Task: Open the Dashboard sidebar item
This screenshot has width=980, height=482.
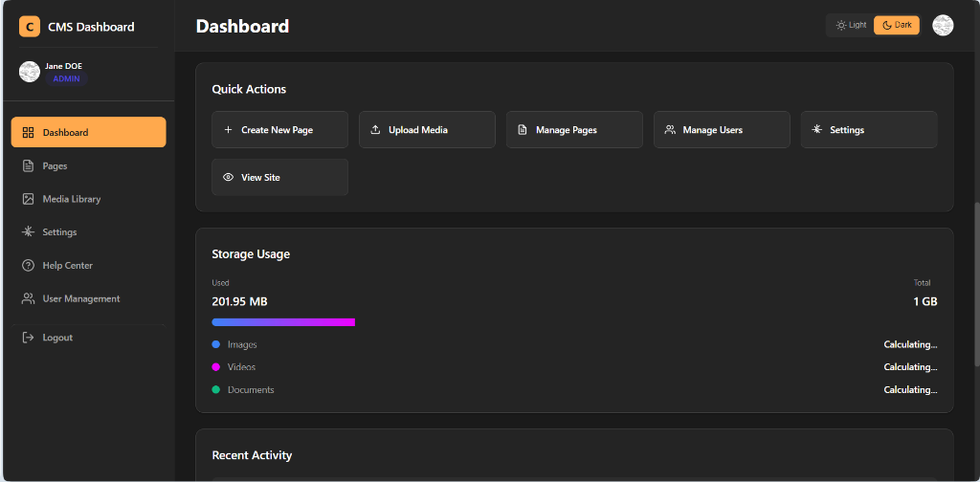Action: (x=88, y=132)
